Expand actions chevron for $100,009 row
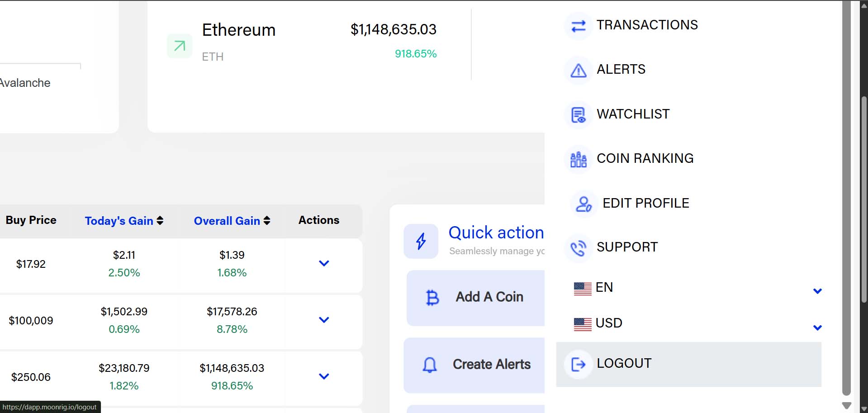The width and height of the screenshot is (868, 413). click(x=324, y=320)
